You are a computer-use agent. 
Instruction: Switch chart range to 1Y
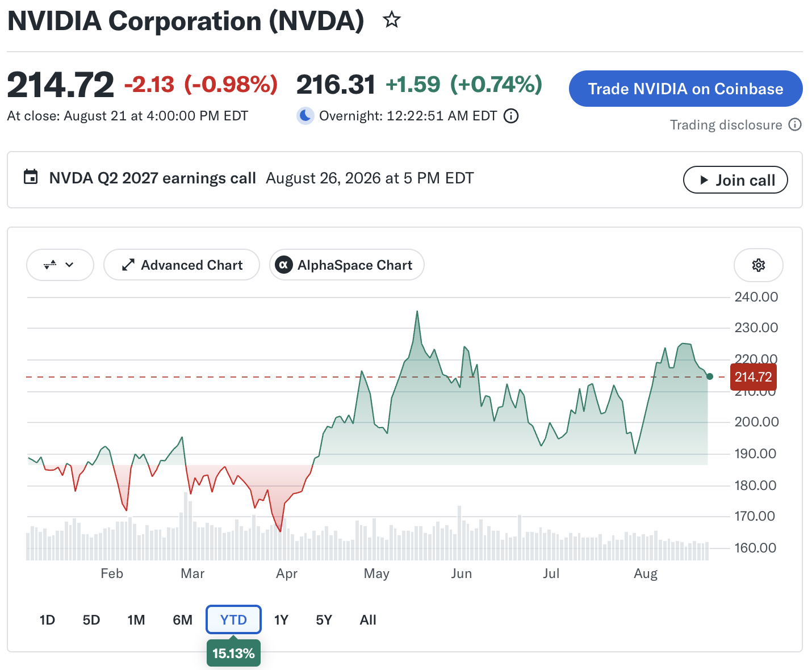281,620
